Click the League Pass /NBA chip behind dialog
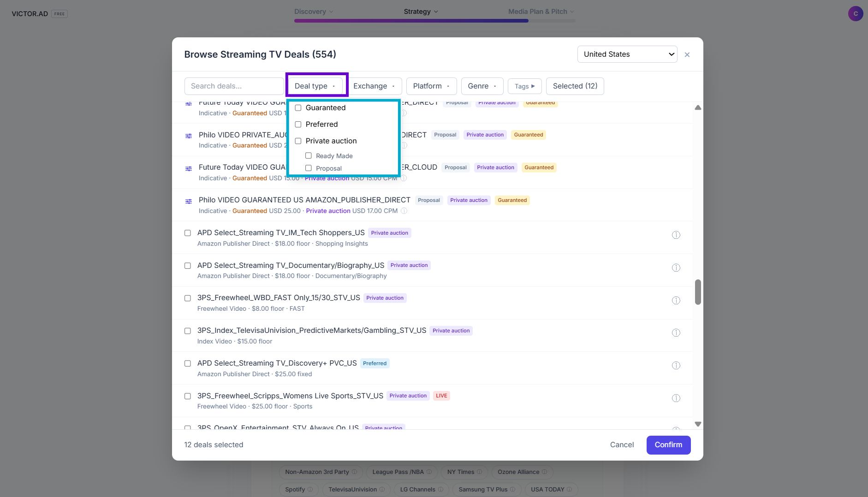The height and width of the screenshot is (497, 868). [x=402, y=472]
